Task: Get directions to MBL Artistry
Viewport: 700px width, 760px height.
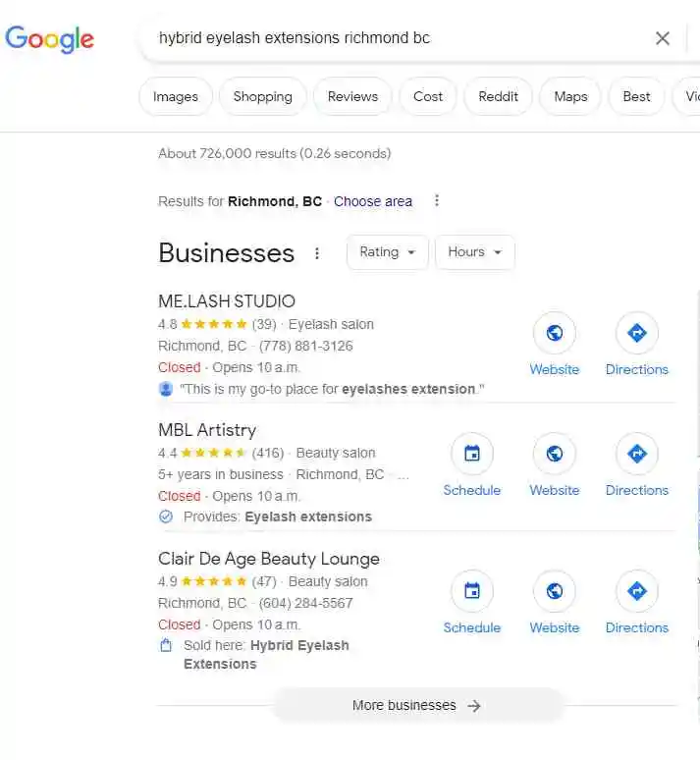Action: pos(636,454)
